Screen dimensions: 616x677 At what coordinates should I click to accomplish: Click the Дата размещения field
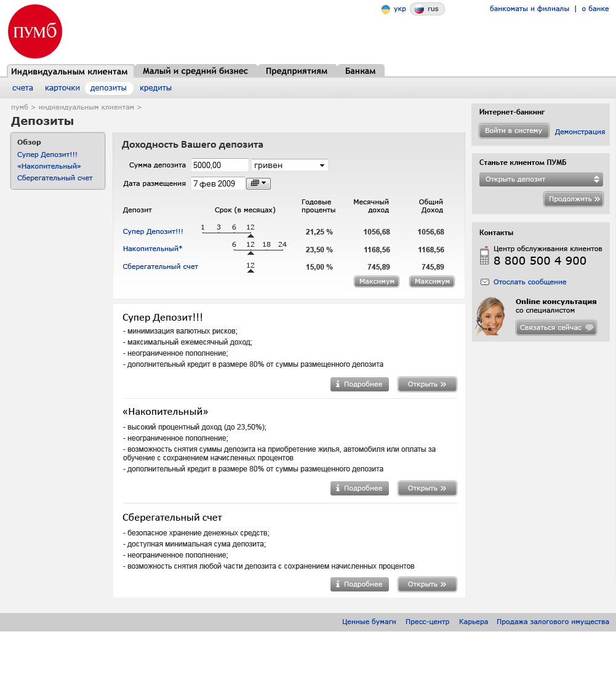tap(218, 183)
